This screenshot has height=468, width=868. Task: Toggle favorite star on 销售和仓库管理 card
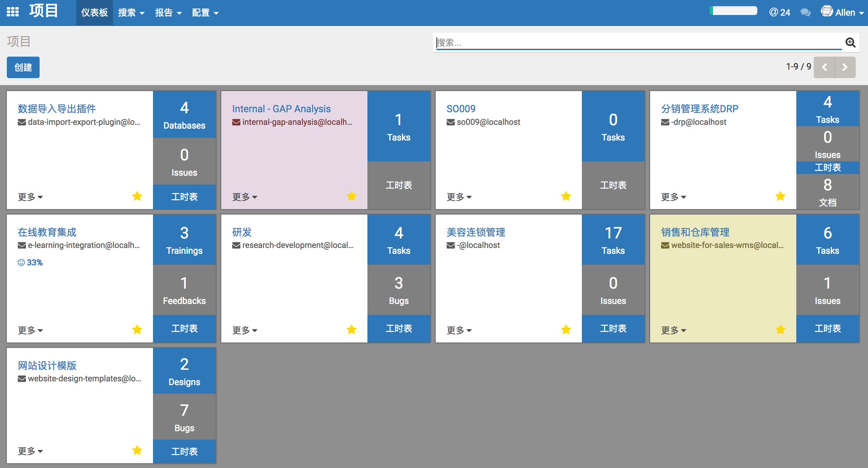[x=780, y=330]
